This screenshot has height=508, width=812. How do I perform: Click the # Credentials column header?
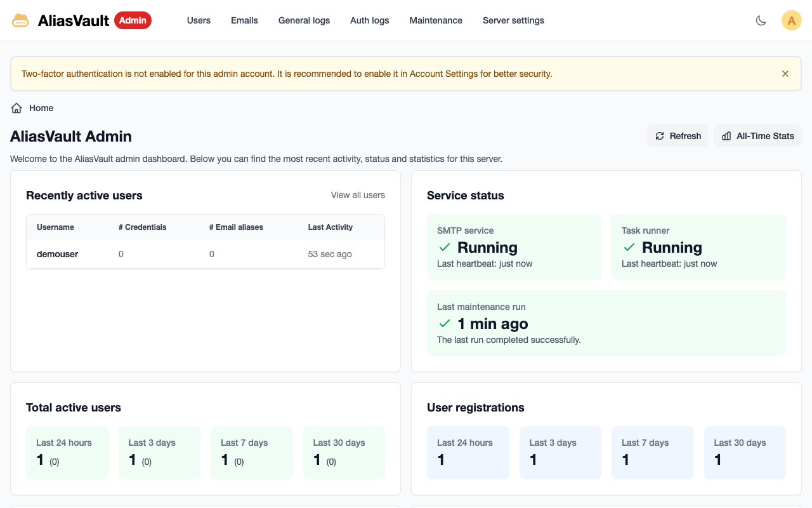143,227
